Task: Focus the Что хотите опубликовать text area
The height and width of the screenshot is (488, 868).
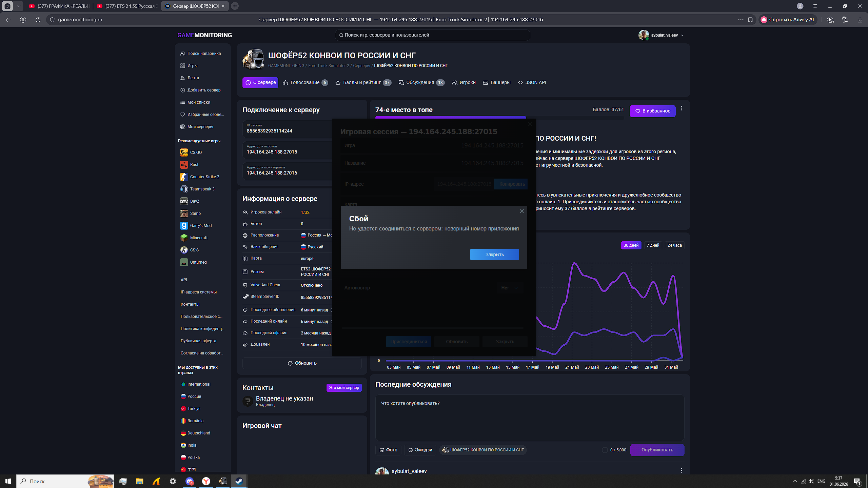Action: (x=530, y=418)
